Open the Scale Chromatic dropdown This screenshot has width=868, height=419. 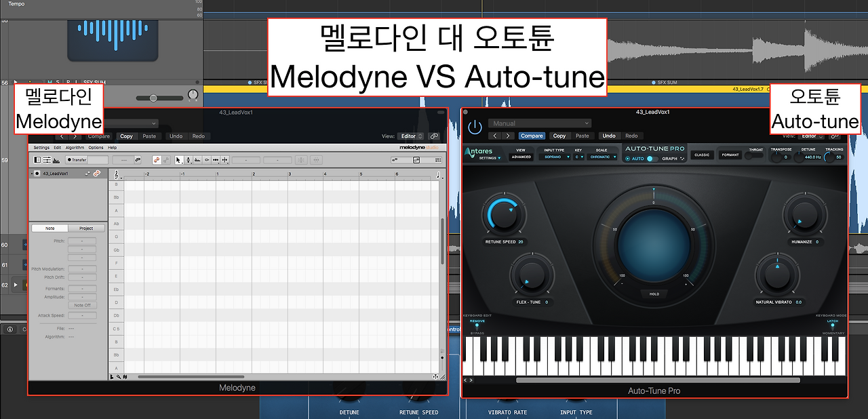602,157
